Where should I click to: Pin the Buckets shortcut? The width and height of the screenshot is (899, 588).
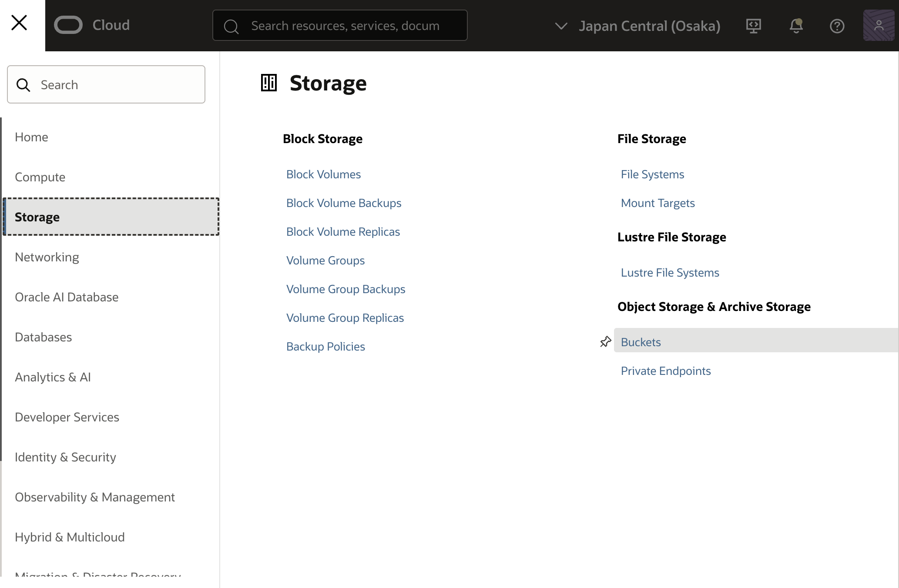[605, 342]
